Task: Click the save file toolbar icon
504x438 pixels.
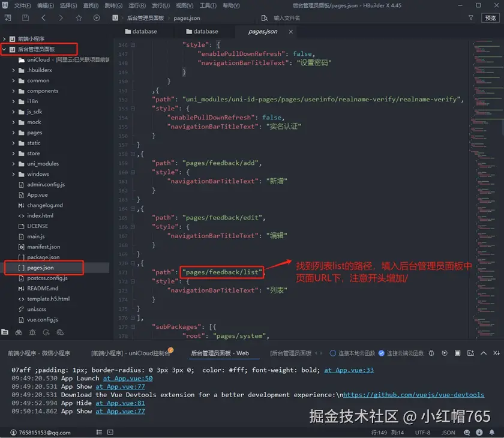Action: click(x=25, y=18)
